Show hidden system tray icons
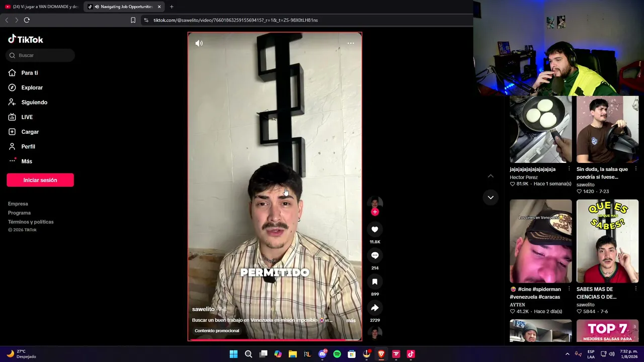Viewport: 644px width, 362px height. 568,354
